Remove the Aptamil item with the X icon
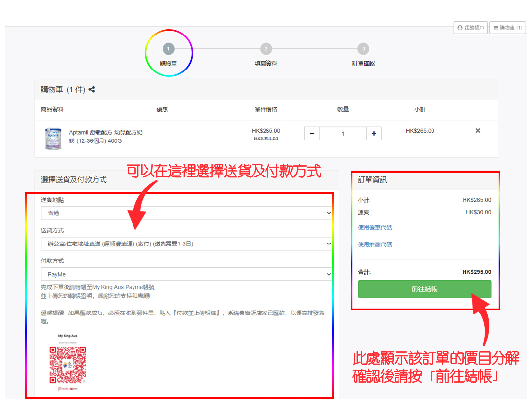 point(477,131)
